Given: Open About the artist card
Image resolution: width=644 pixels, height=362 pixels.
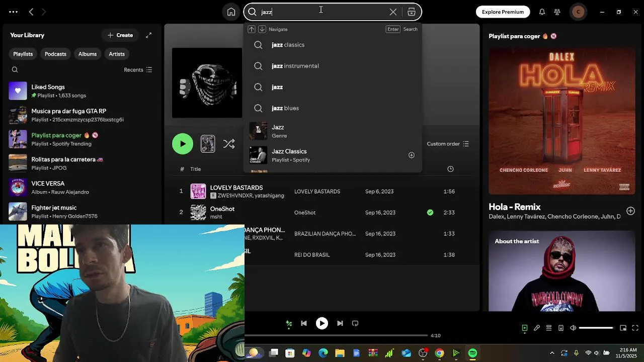Looking at the screenshot, I should [562, 271].
